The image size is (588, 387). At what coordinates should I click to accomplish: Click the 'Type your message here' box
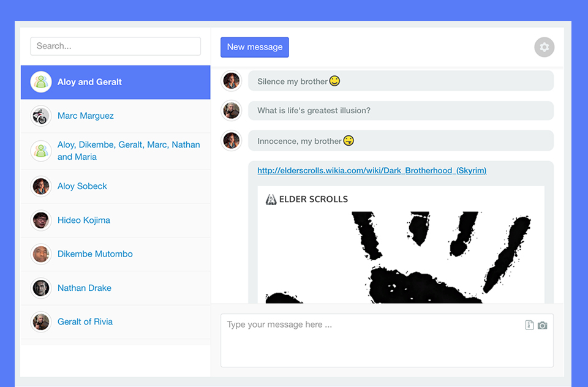tap(387, 340)
